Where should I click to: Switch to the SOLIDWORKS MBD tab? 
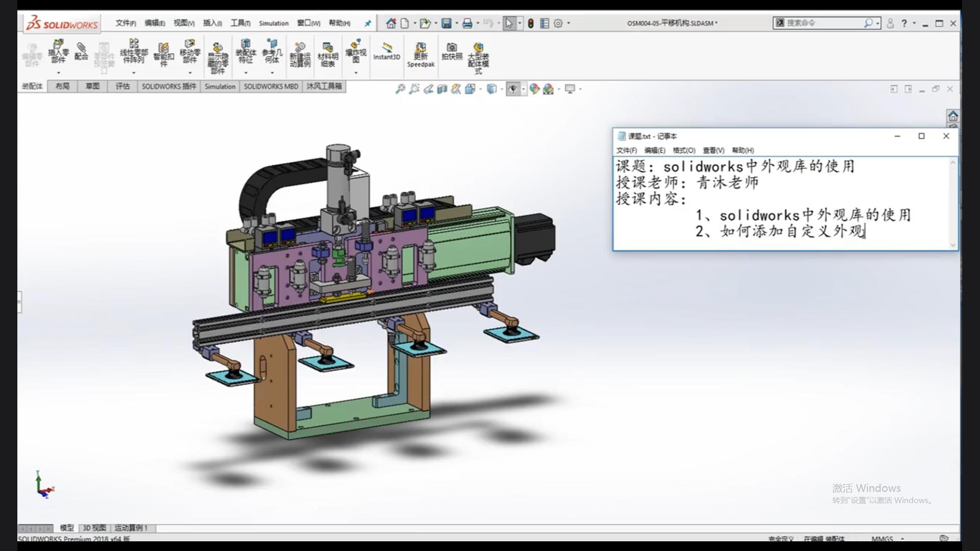point(271,86)
